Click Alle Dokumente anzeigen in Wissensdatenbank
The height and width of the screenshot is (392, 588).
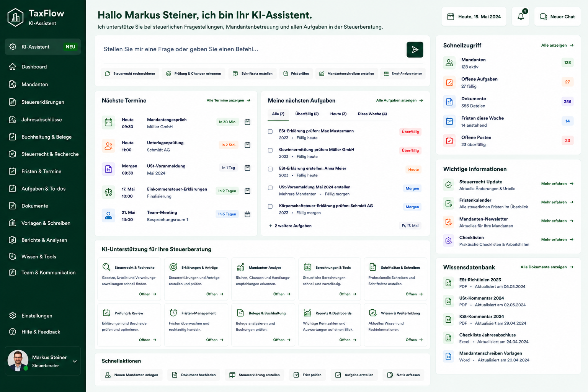pos(547,267)
